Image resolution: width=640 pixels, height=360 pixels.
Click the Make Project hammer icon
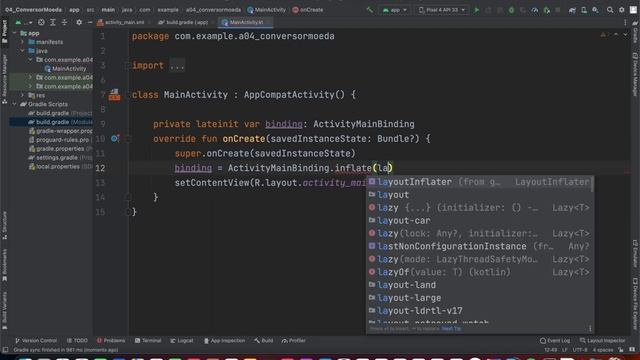(x=369, y=10)
